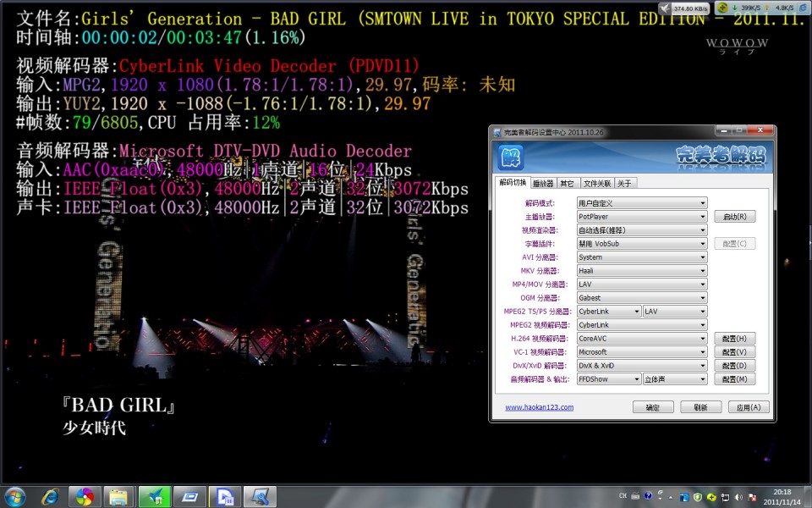Open the volume speaker tray icon

(x=738, y=497)
